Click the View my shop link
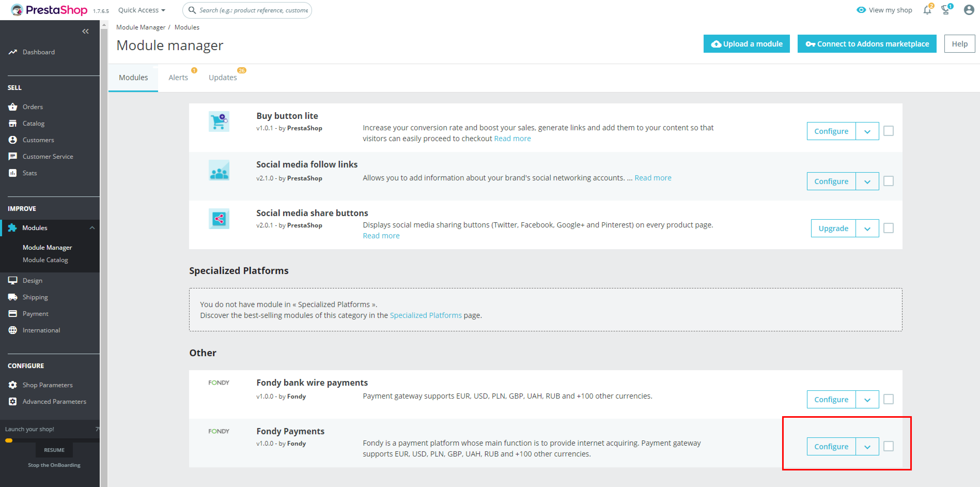 point(890,10)
